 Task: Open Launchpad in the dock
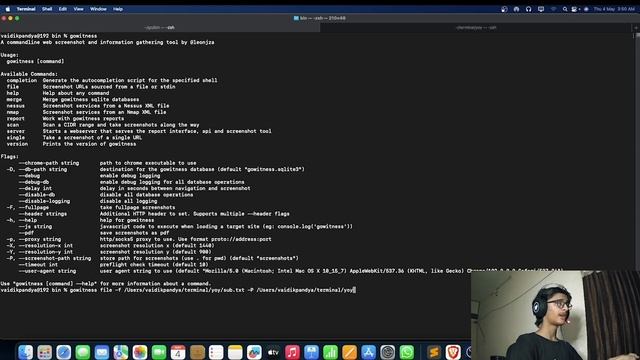44,352
